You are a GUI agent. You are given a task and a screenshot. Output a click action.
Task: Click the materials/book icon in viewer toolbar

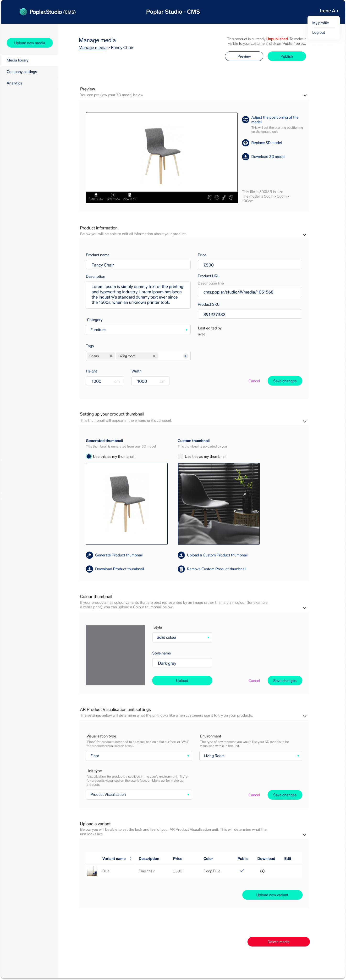pos(209,197)
